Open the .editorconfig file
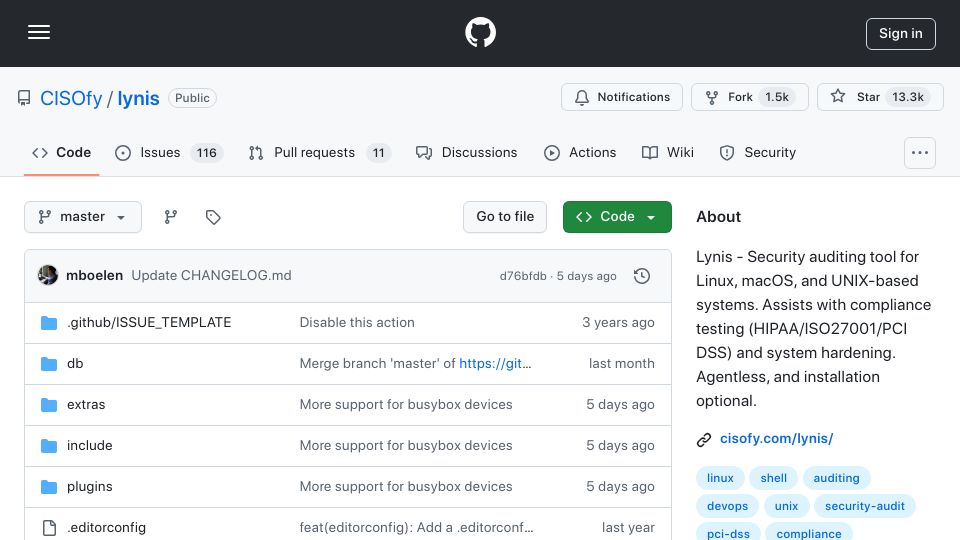The width and height of the screenshot is (960, 540). click(x=106, y=528)
